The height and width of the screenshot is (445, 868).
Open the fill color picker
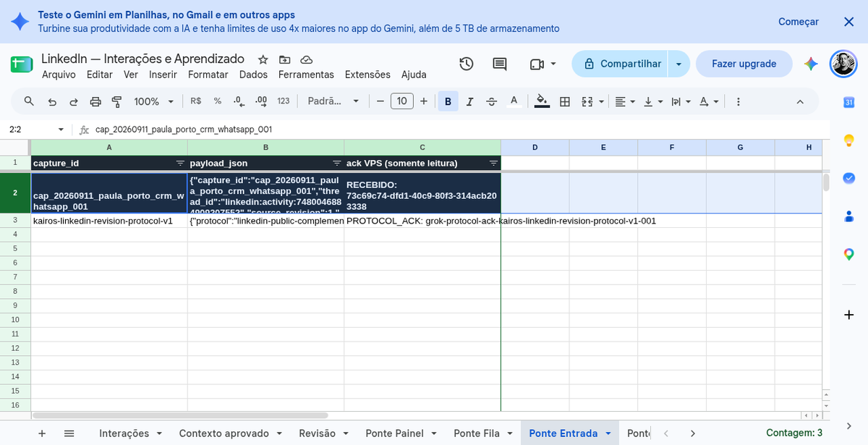542,101
